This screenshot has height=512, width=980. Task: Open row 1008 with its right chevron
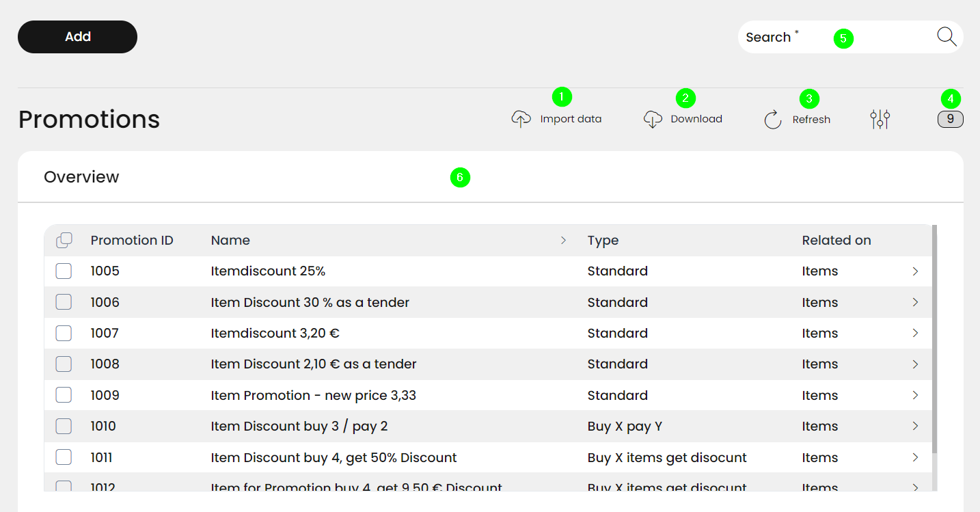[x=915, y=364]
